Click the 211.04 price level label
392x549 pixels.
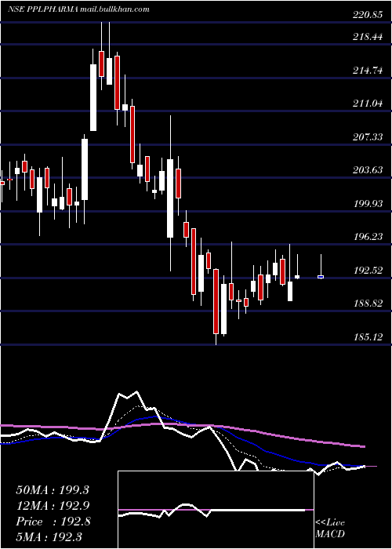click(368, 104)
